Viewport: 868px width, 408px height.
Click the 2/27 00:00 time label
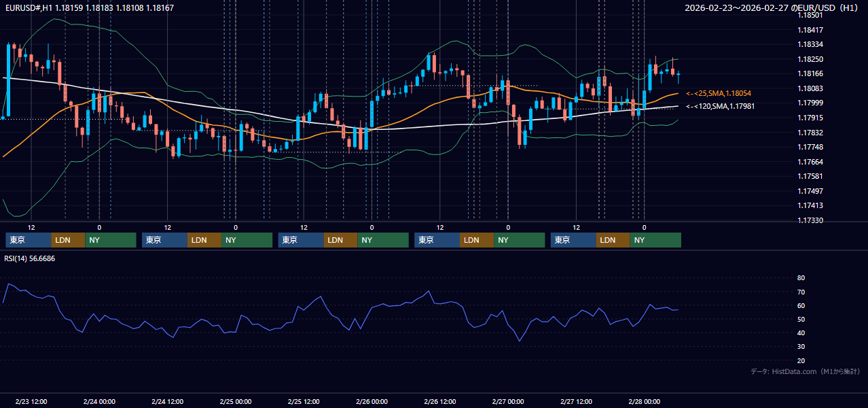click(508, 401)
